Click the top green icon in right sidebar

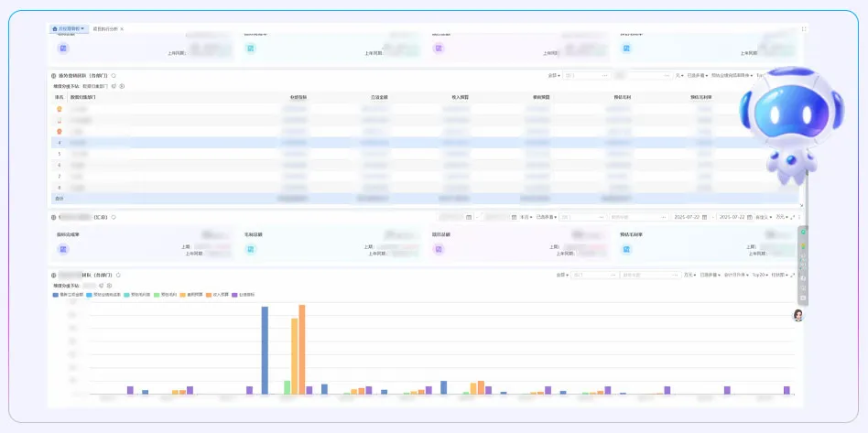click(x=803, y=233)
